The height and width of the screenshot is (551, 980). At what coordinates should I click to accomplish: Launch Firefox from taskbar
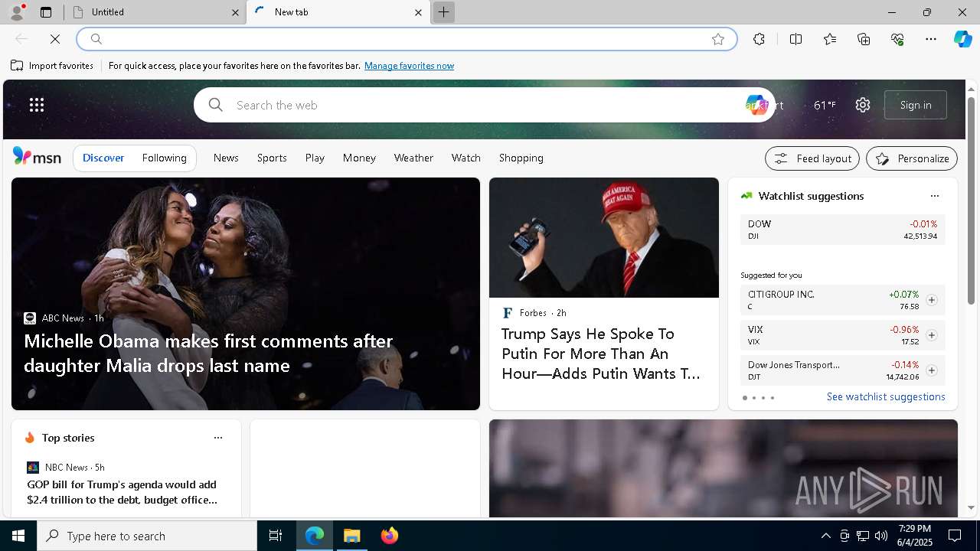[x=389, y=536]
